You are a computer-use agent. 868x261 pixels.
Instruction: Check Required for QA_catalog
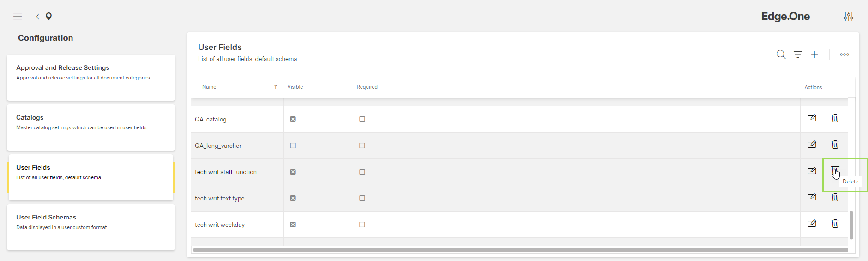(362, 119)
